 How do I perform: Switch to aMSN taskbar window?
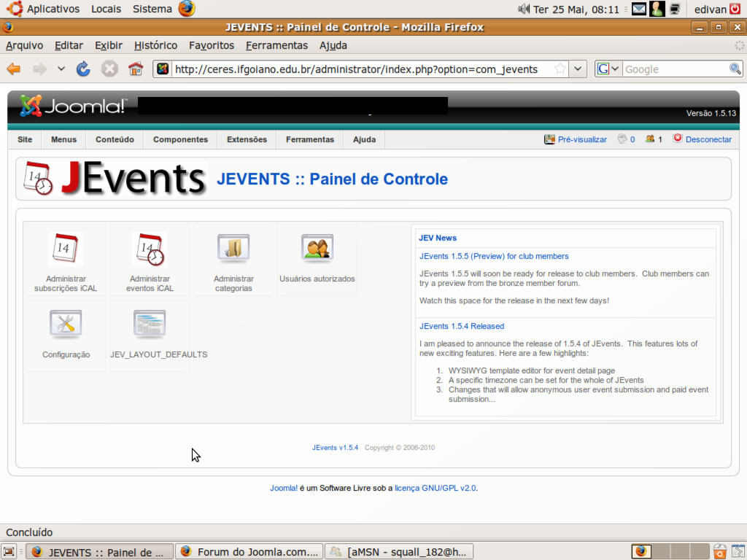pyautogui.click(x=399, y=551)
